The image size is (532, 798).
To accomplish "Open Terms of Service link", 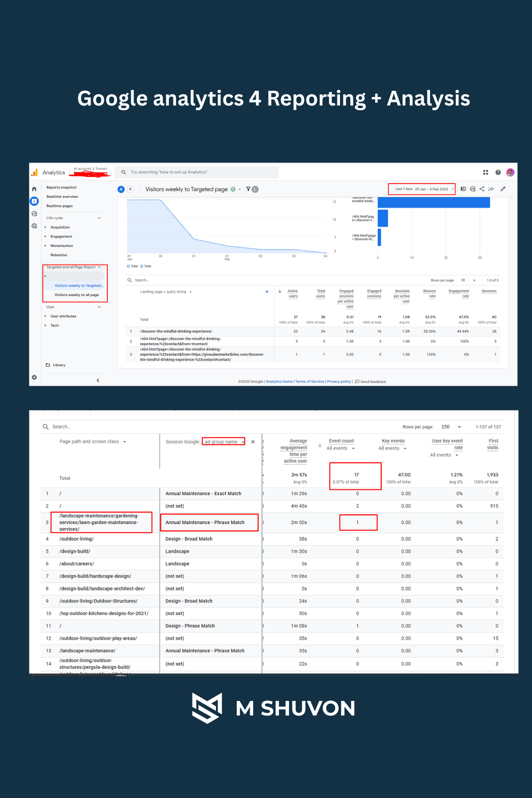I will click(309, 381).
